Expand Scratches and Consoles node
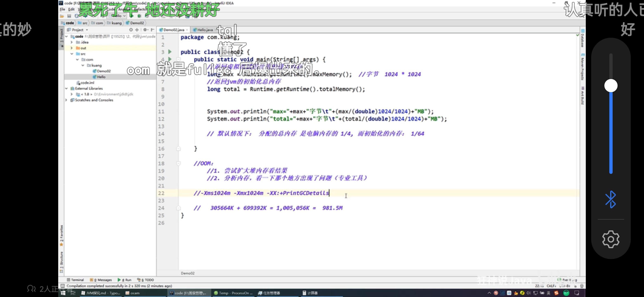 [66, 100]
